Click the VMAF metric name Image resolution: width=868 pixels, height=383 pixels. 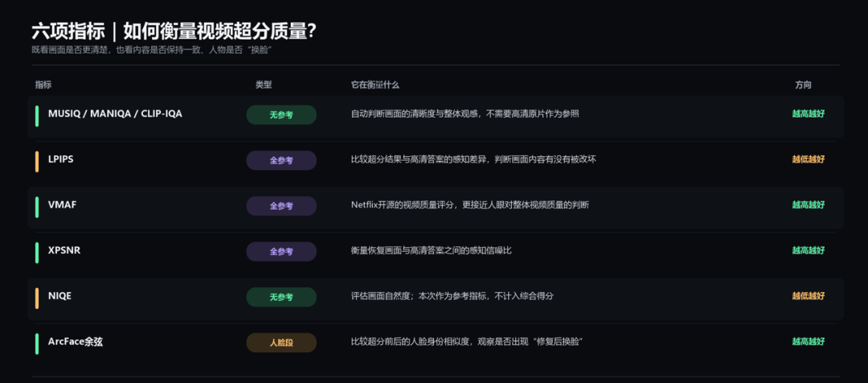pos(62,204)
